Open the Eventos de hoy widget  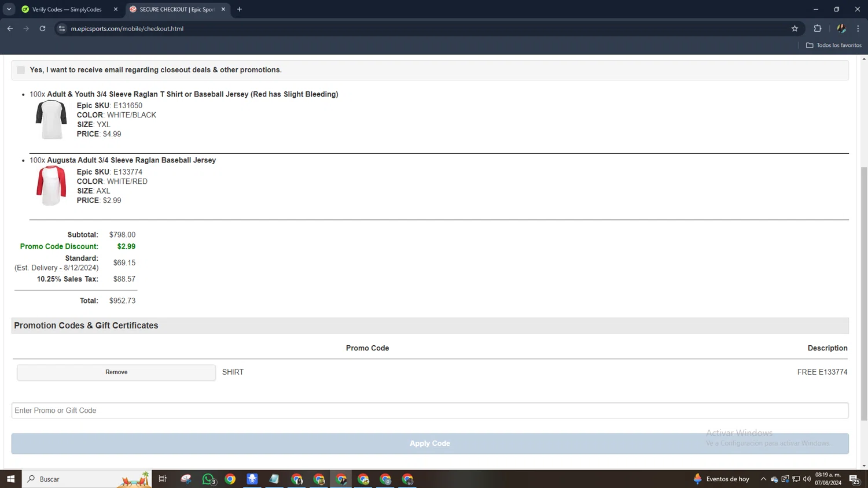click(x=722, y=479)
